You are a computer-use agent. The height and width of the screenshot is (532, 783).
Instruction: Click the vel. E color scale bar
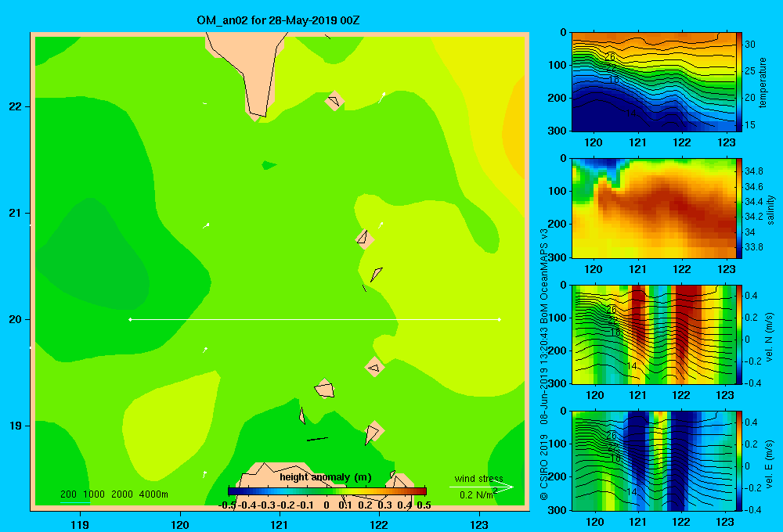739,461
